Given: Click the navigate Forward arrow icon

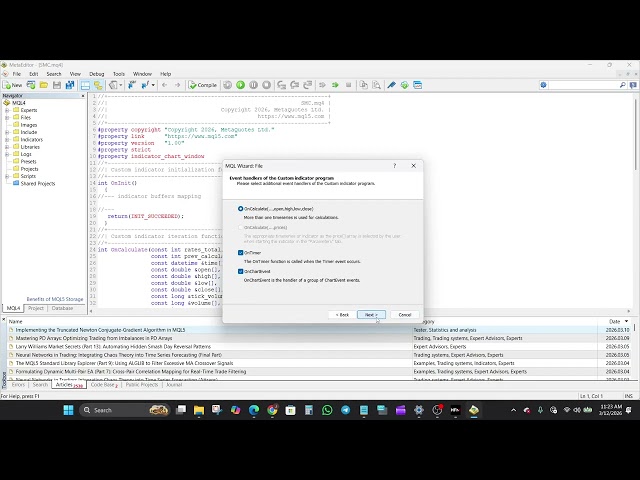Looking at the screenshot, I should click(x=178, y=85).
